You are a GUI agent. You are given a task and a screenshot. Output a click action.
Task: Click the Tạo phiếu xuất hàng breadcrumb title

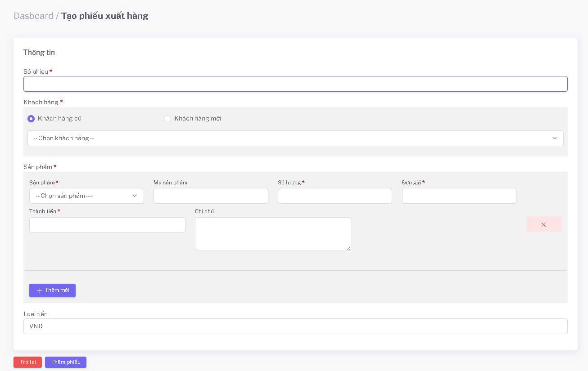point(104,16)
